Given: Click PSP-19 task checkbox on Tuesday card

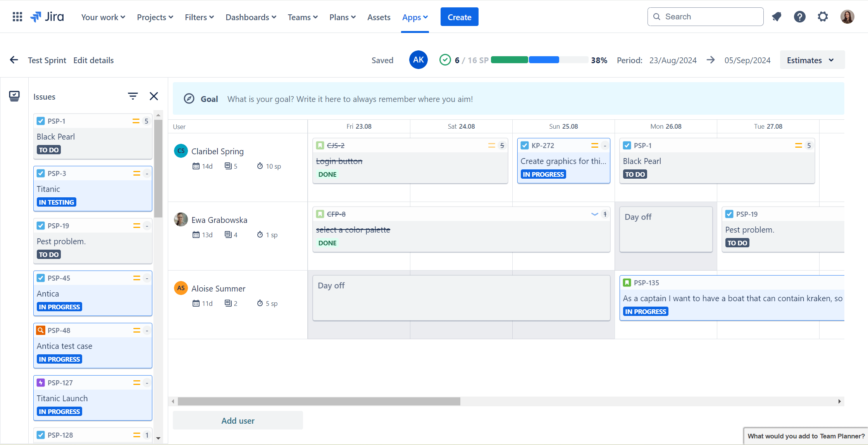Looking at the screenshot, I should pyautogui.click(x=729, y=214).
